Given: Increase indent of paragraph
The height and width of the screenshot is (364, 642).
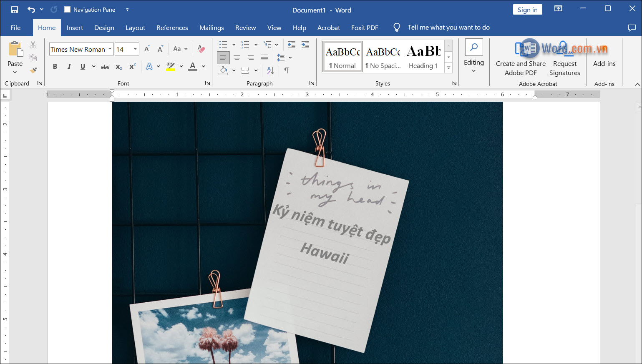Looking at the screenshot, I should 305,45.
